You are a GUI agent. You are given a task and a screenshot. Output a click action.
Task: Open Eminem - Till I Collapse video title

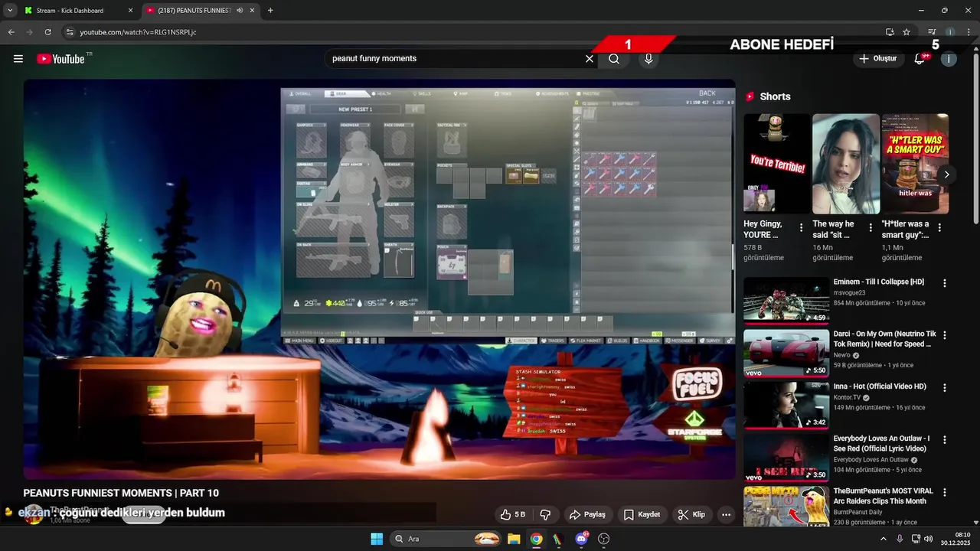(878, 282)
